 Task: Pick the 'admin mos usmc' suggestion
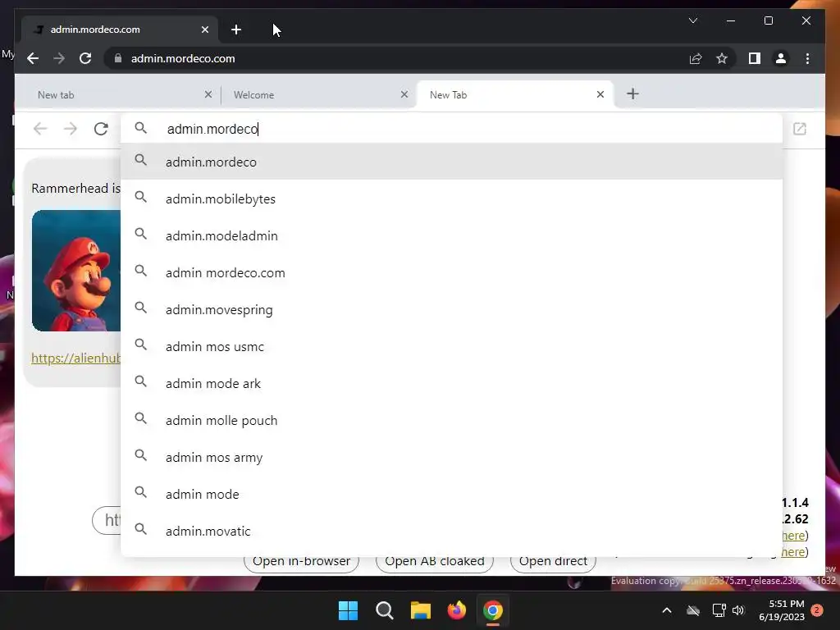click(451, 347)
